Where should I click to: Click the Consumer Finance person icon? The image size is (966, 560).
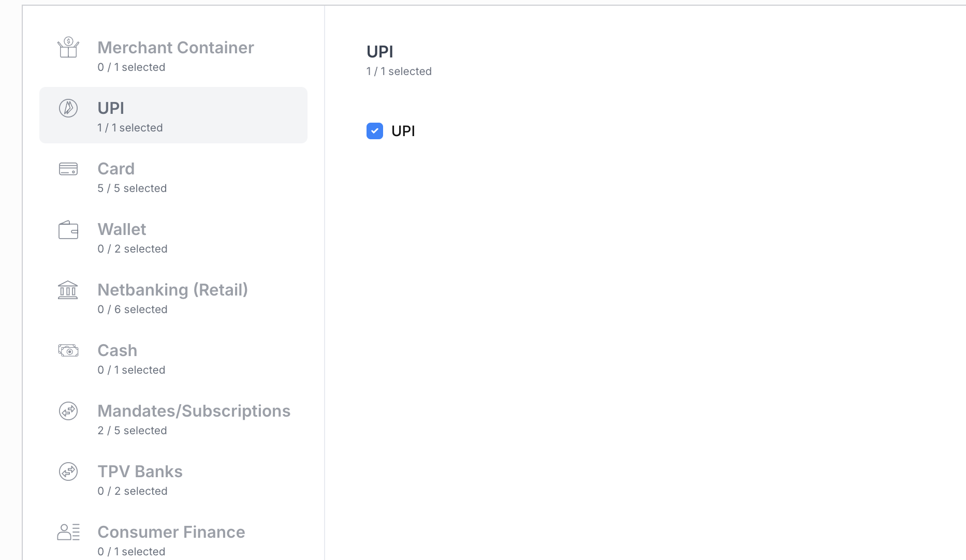click(x=68, y=532)
